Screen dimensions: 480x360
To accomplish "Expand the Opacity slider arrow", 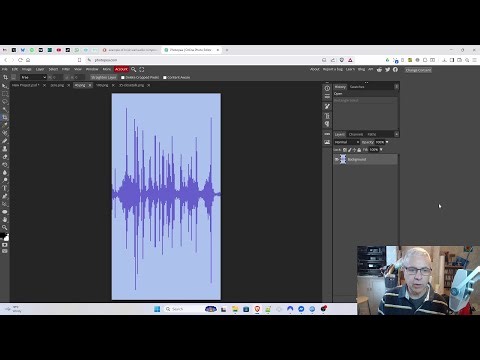I will 387,142.
